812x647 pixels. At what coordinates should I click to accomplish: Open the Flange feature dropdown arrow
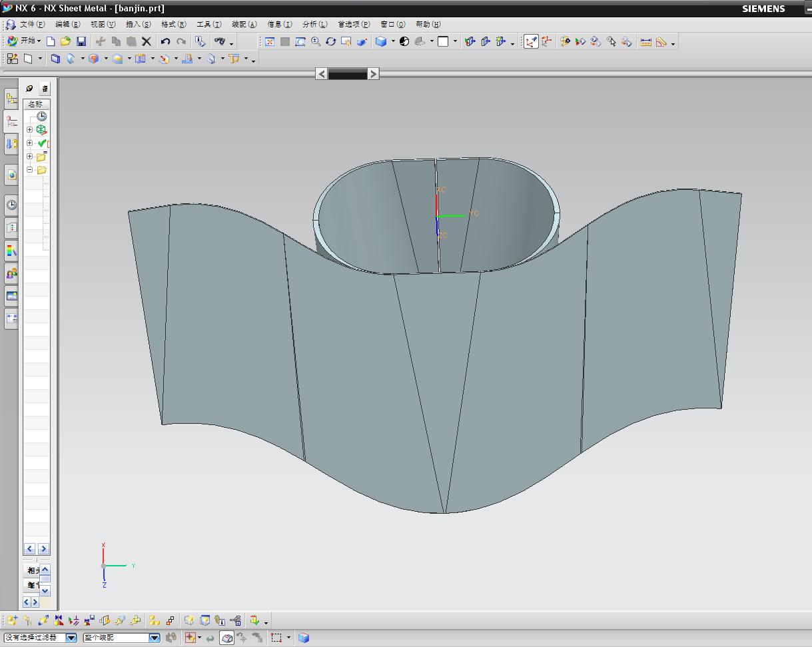[x=83, y=59]
